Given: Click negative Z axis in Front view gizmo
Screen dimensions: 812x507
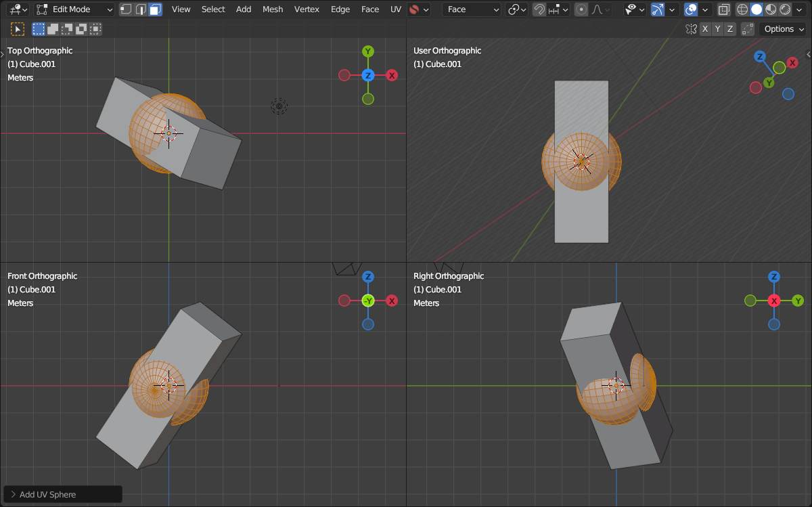Looking at the screenshot, I should tap(367, 324).
